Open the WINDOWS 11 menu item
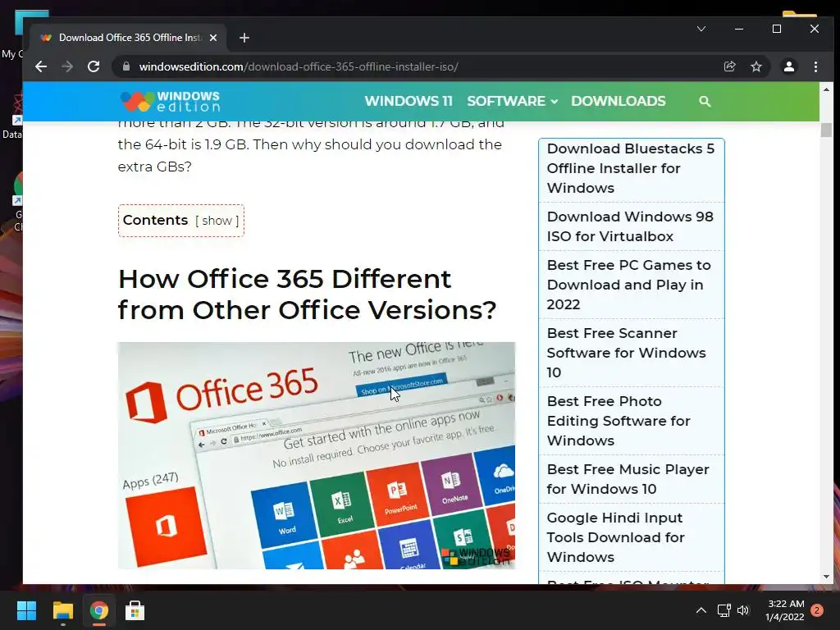Viewport: 840px width, 630px height. pyautogui.click(x=409, y=101)
